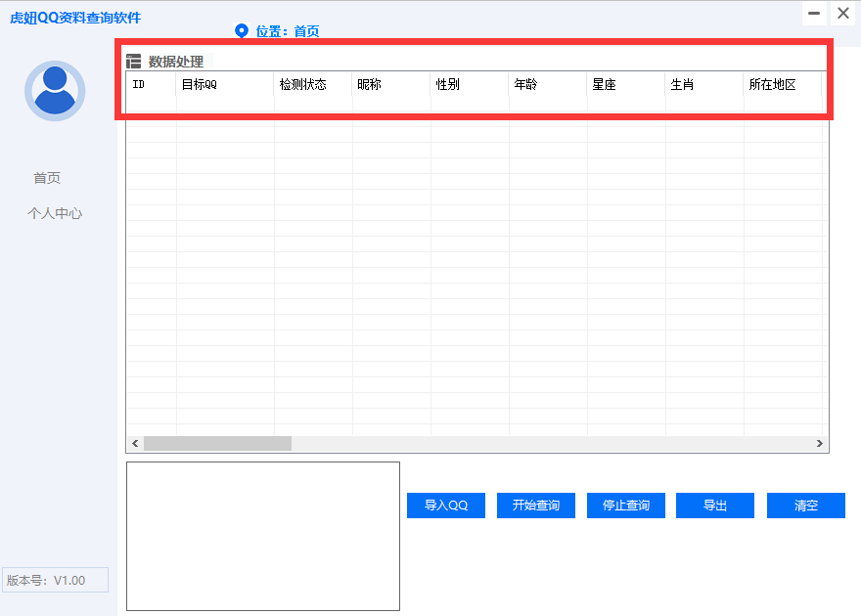Click the 生肖 column header
Screen dimensions: 861x616
pyautogui.click(x=704, y=84)
